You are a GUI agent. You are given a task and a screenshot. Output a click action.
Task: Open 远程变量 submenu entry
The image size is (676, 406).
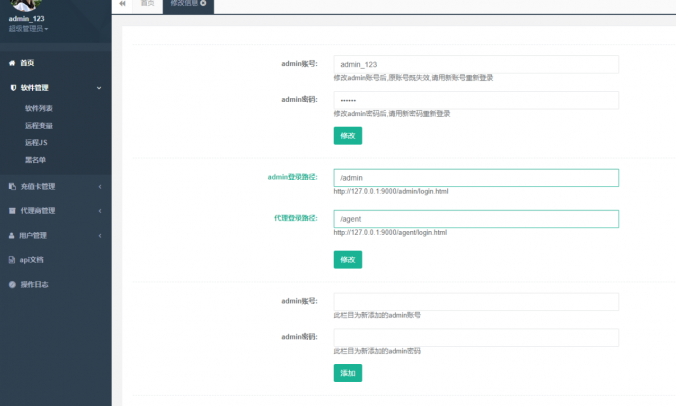[x=39, y=125]
